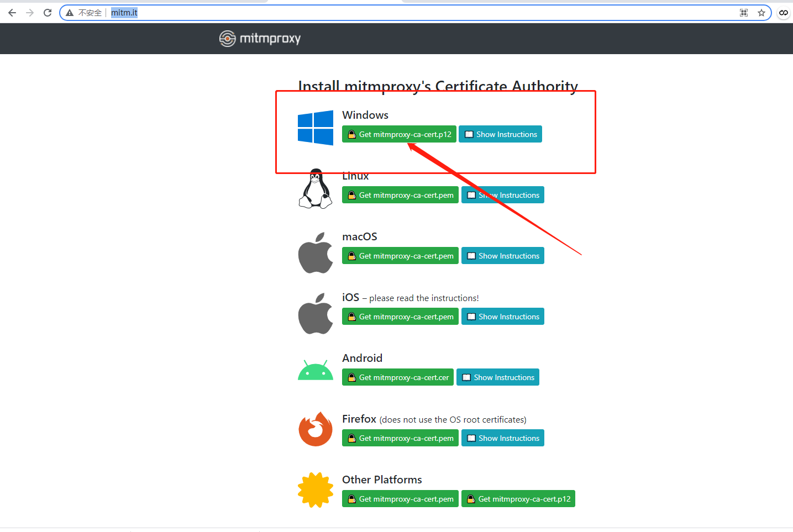793x532 pixels.
Task: Show Instructions for Windows
Action: 500,134
